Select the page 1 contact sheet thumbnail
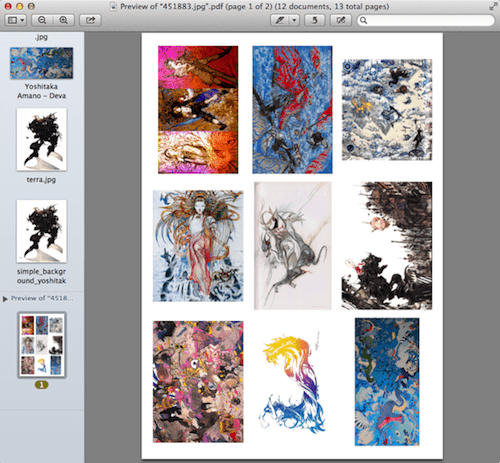This screenshot has height=463, width=500. click(x=42, y=345)
